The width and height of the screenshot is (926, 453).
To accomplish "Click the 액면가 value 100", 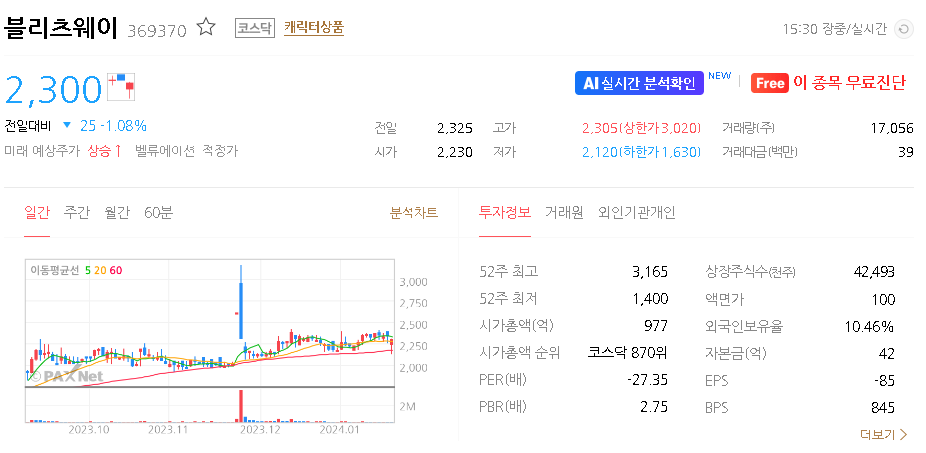I will pyautogui.click(x=883, y=299).
